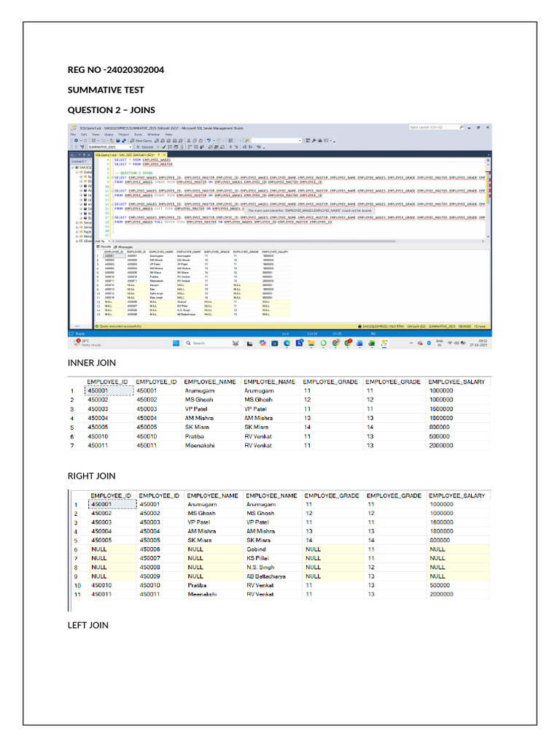Image resolution: width=560 pixels, height=747 pixels.
Task: Open the View menu in SSMS
Action: click(x=96, y=134)
